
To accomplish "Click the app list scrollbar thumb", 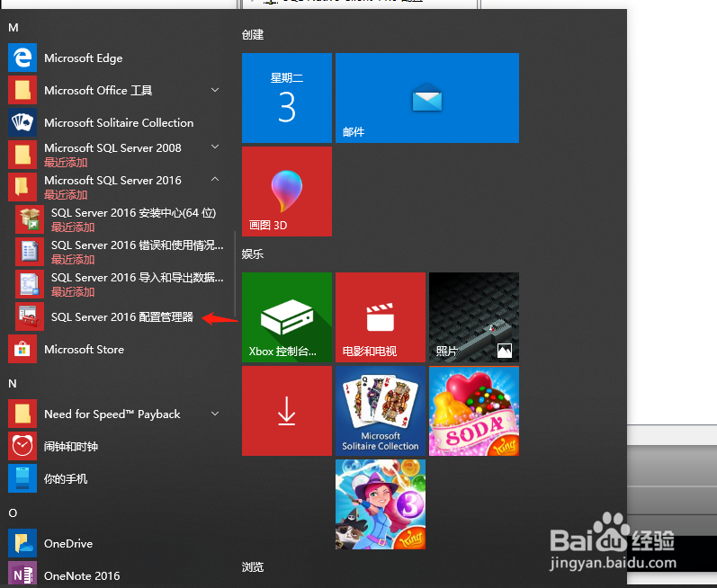I will 235,273.
